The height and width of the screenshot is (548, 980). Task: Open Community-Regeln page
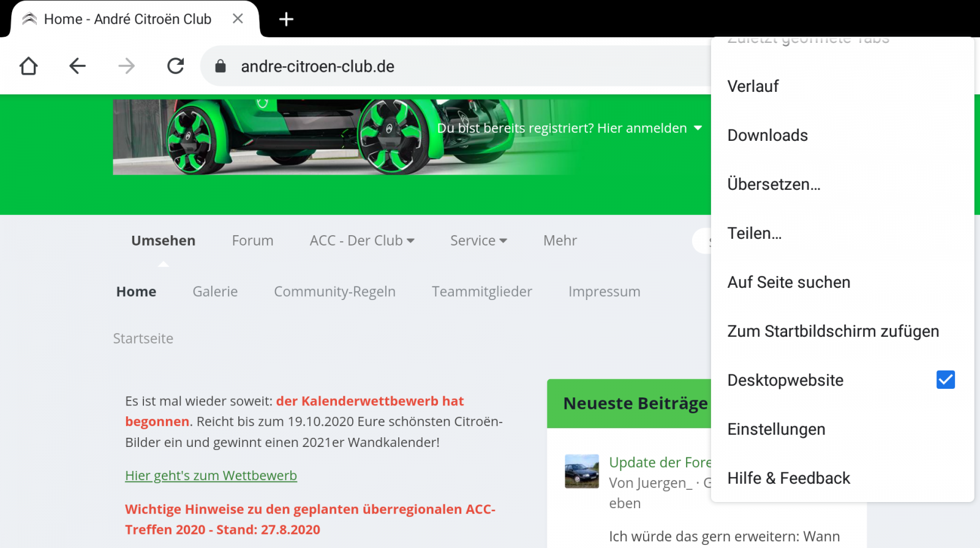[x=334, y=291]
